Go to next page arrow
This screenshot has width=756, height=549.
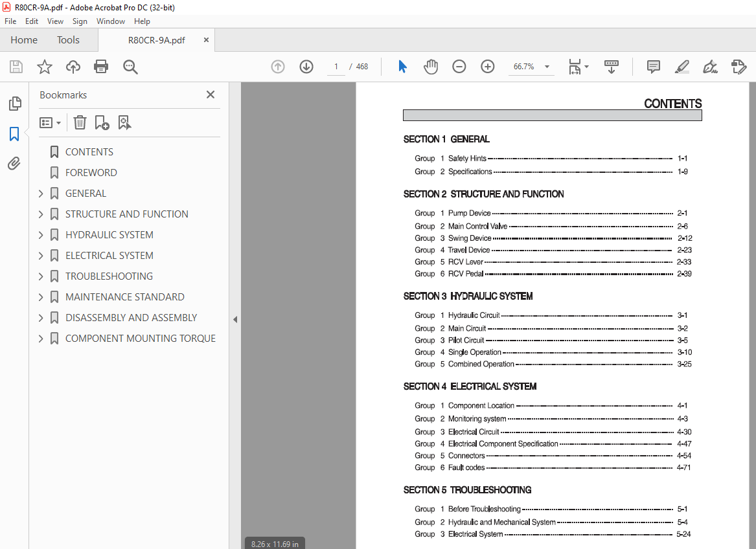coord(306,67)
